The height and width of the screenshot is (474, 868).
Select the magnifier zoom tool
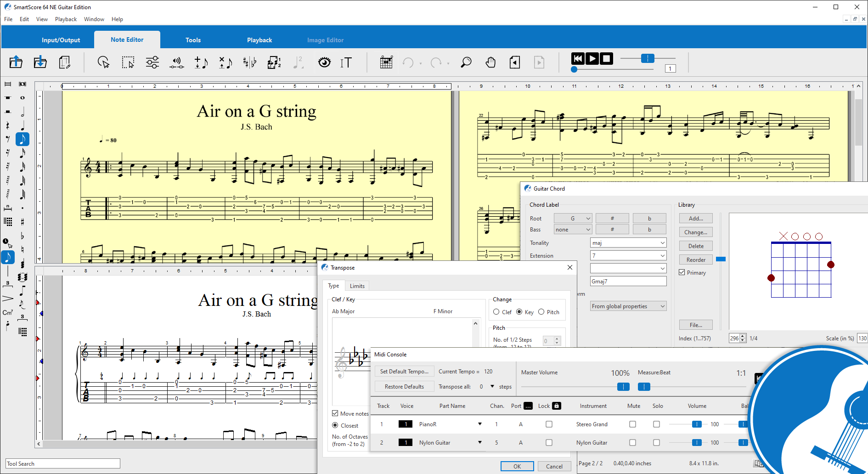(466, 62)
